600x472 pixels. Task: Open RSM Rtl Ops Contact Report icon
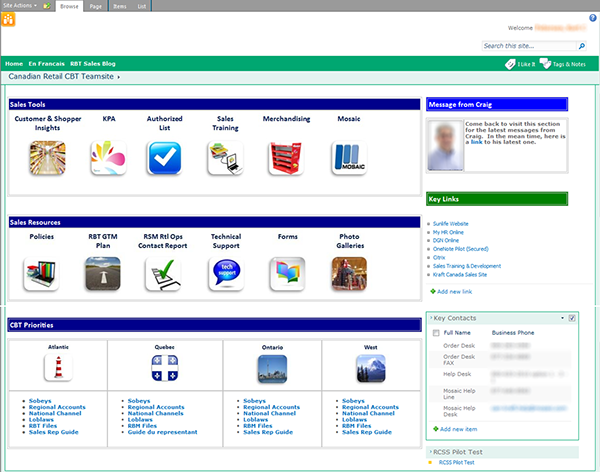[x=163, y=274]
